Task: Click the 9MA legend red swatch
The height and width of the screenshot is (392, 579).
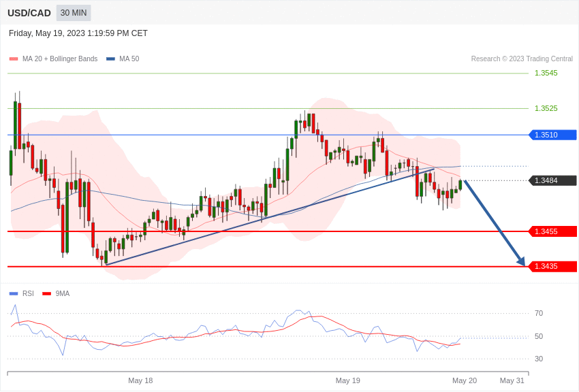Action: pos(47,294)
